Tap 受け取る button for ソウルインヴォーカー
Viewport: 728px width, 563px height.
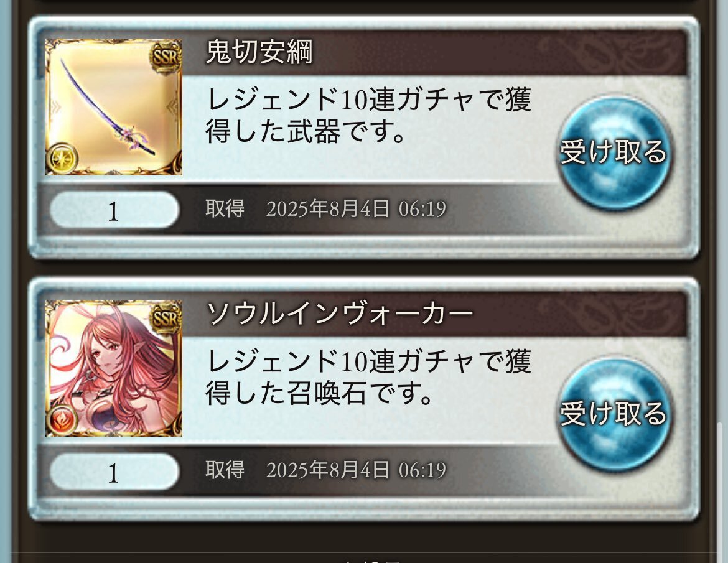[614, 414]
